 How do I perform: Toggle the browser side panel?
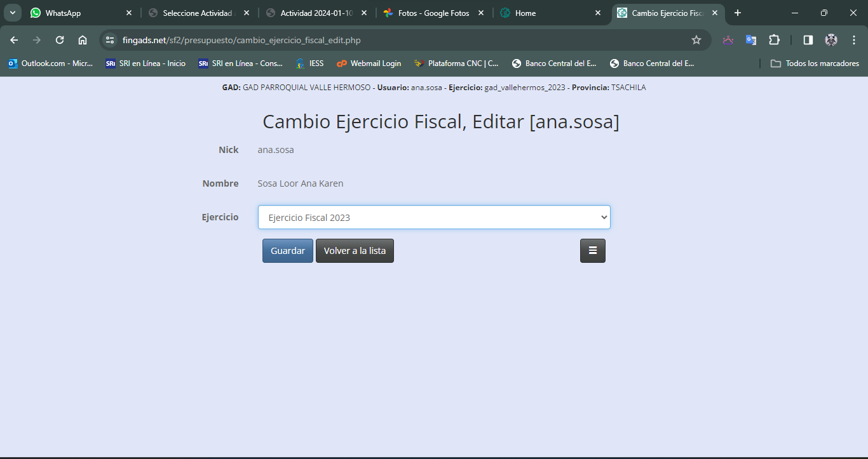click(808, 40)
